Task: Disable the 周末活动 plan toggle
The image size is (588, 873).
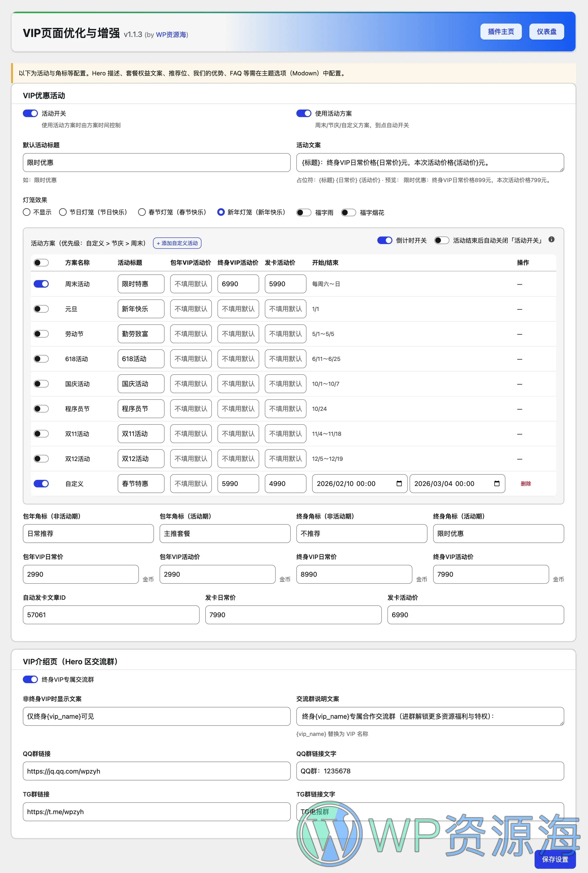Action: tap(41, 284)
